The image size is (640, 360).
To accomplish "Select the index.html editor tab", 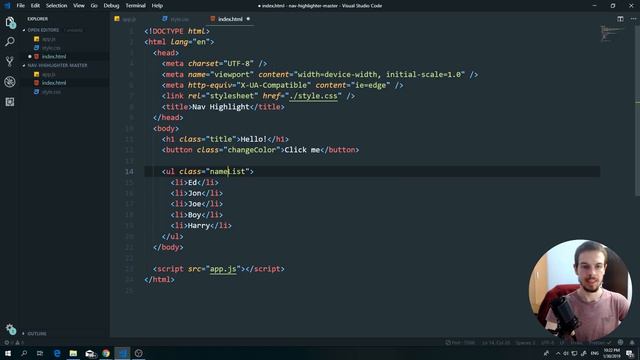I will click(230, 19).
